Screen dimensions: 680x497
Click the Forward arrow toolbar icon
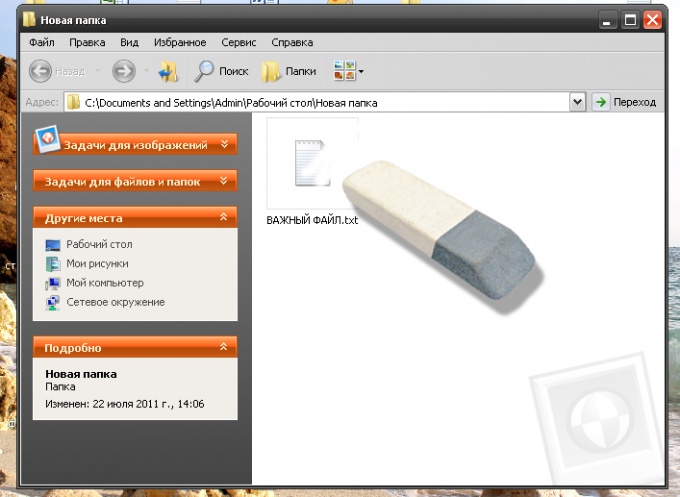[124, 71]
